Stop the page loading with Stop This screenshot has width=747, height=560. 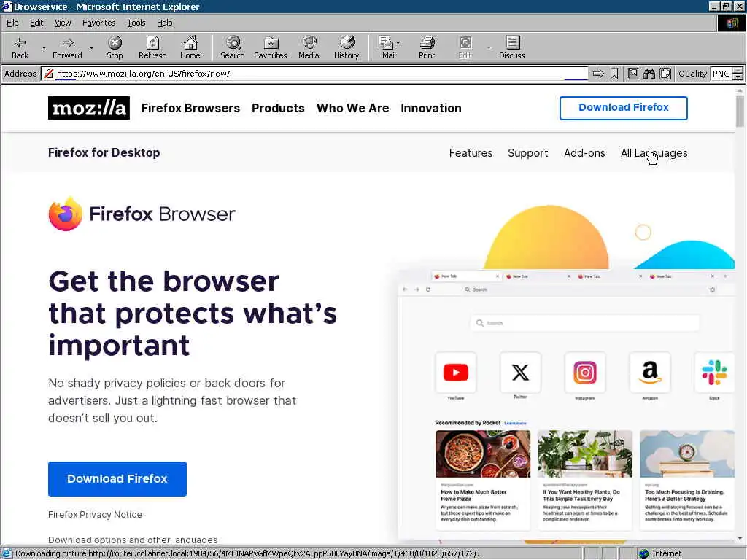coord(115,47)
